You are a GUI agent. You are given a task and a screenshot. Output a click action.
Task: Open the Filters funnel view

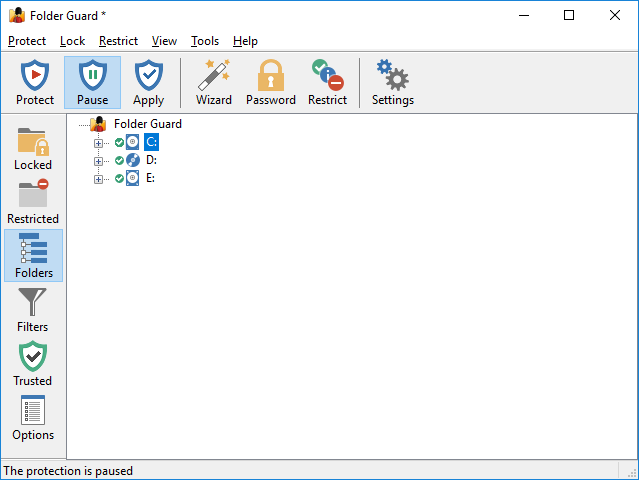pyautogui.click(x=33, y=310)
